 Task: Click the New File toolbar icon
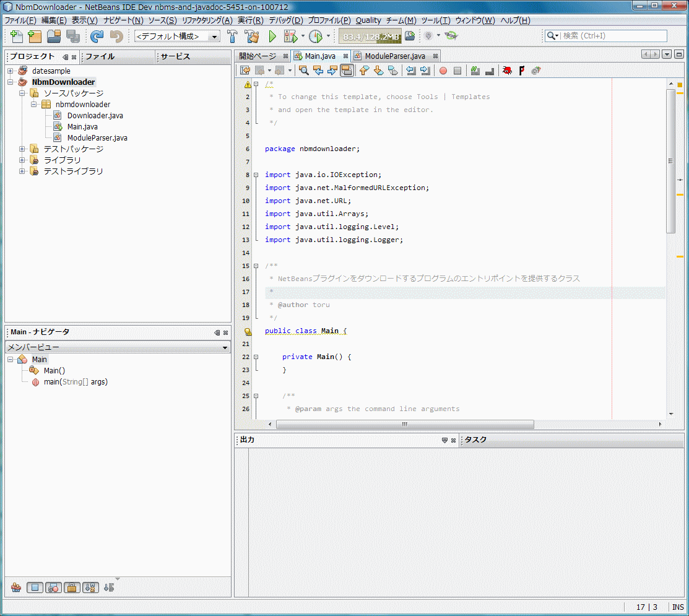tap(16, 36)
